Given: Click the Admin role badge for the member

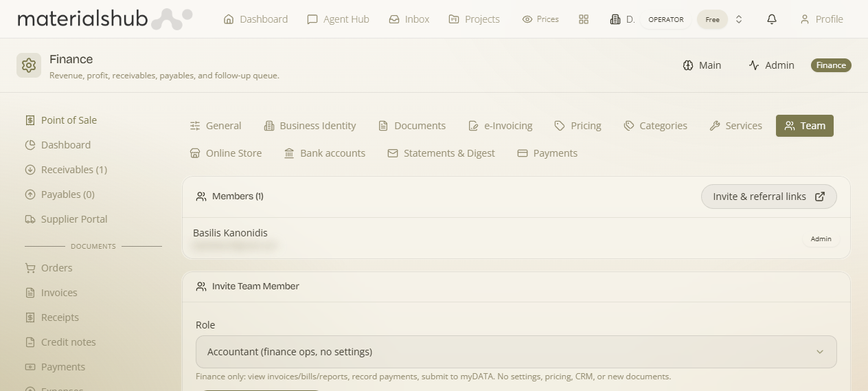Looking at the screenshot, I should click(821, 239).
